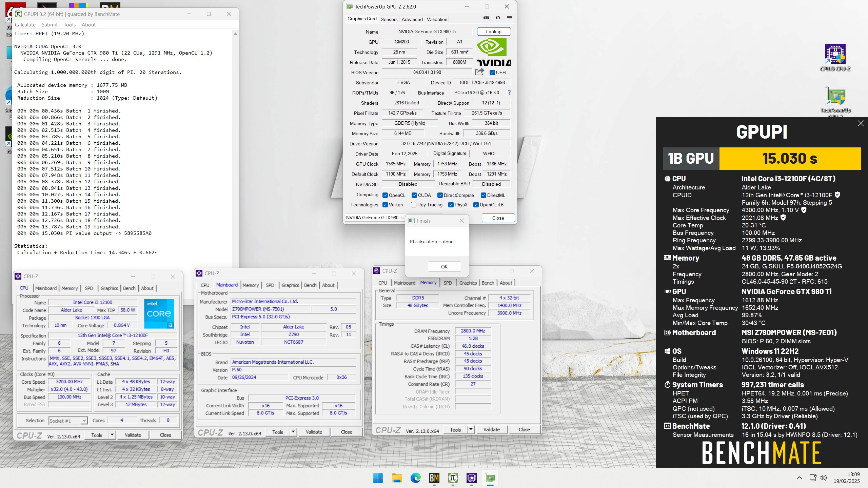The height and width of the screenshot is (488, 868).
Task: Click the BIOS version share/export icon
Action: point(479,72)
